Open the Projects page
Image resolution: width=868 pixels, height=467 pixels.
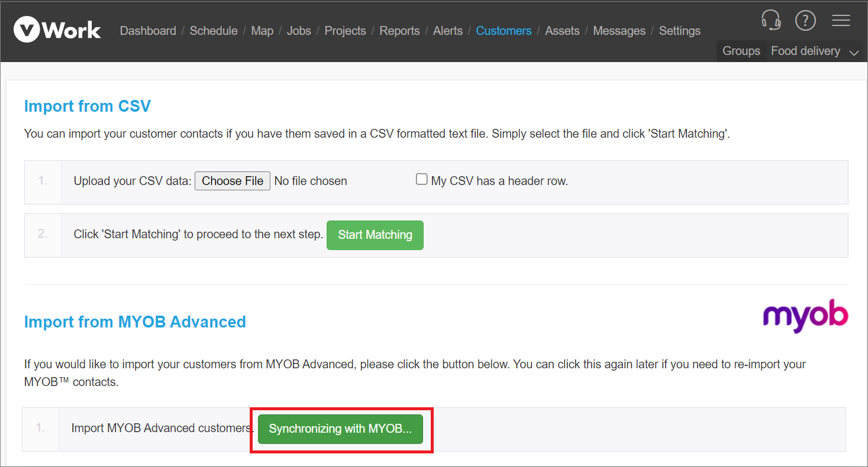tap(345, 31)
